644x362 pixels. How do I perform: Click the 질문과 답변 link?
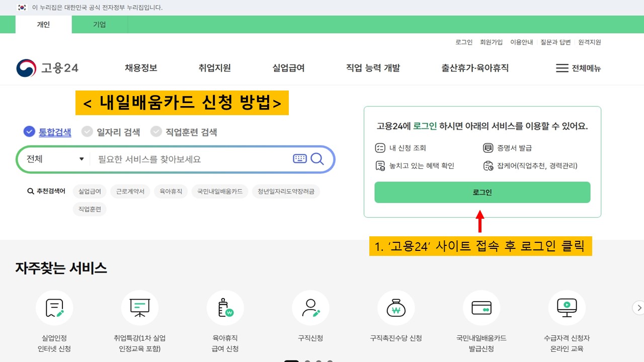(x=555, y=42)
